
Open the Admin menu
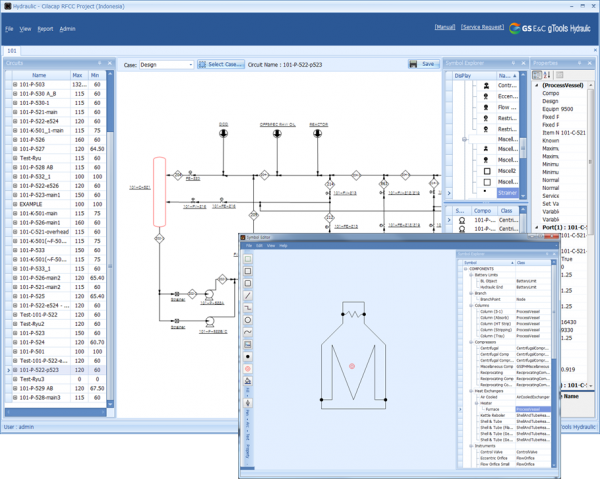pyautogui.click(x=67, y=29)
